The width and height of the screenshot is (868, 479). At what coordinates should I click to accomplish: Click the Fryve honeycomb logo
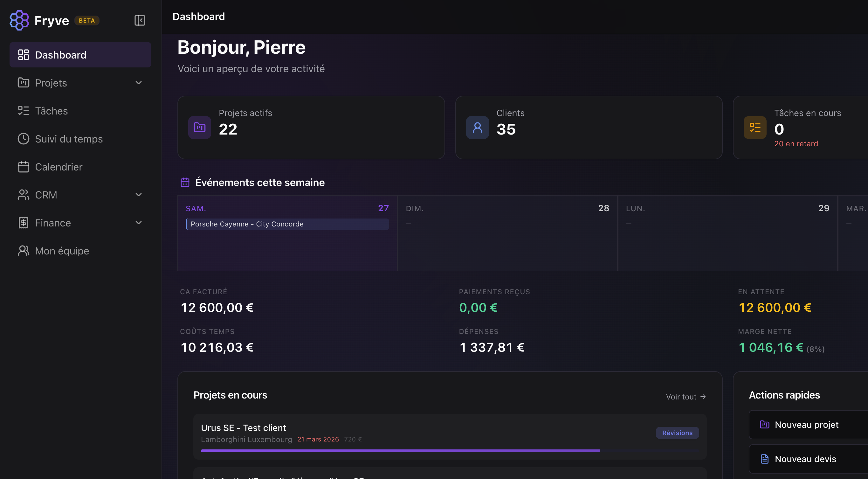19,20
